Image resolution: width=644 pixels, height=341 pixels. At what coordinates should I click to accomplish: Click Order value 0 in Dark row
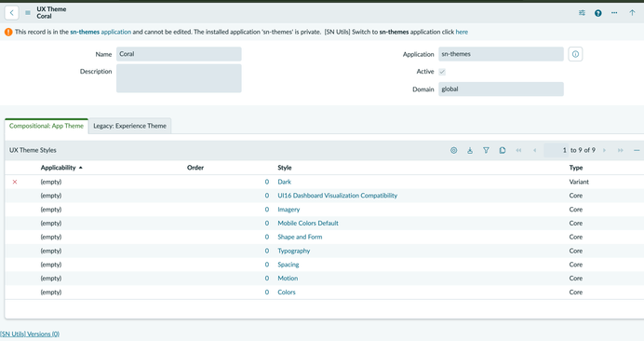(267, 182)
